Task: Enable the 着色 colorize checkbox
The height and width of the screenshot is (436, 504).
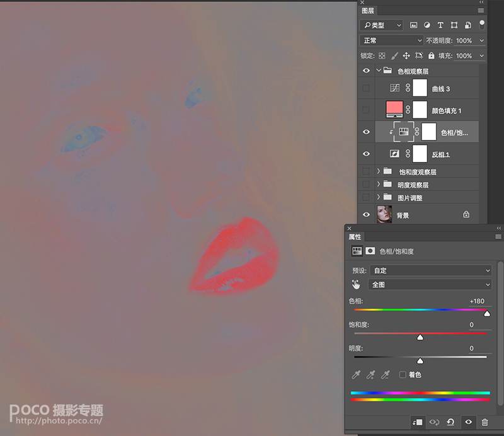Action: pos(403,375)
